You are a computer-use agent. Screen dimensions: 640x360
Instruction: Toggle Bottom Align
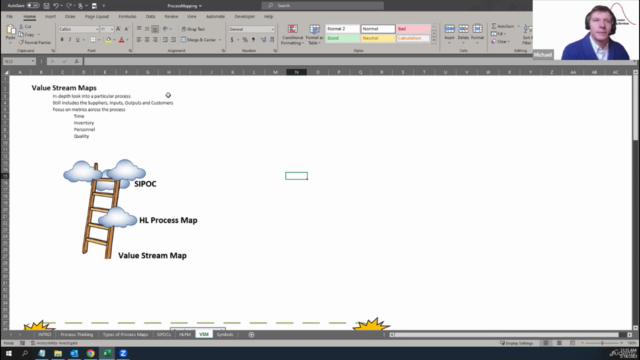(155, 29)
